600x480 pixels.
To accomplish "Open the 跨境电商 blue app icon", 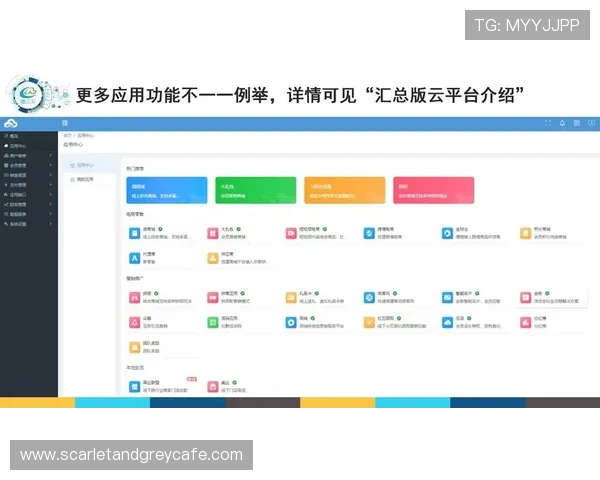I will click(x=369, y=233).
